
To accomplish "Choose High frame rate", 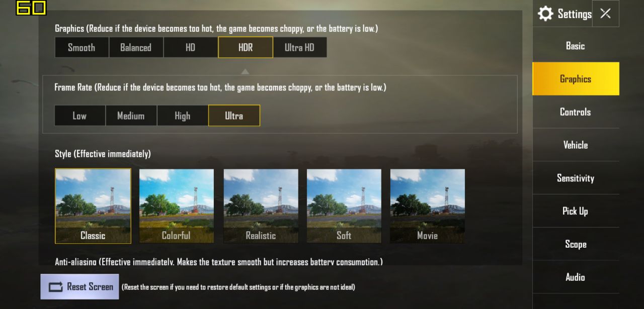I will coord(182,116).
